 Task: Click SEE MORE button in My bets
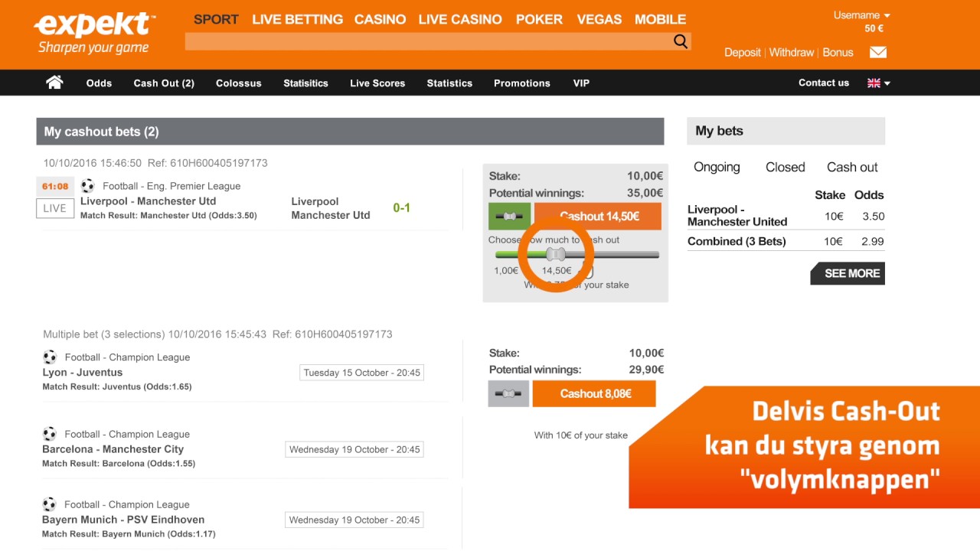click(x=848, y=273)
